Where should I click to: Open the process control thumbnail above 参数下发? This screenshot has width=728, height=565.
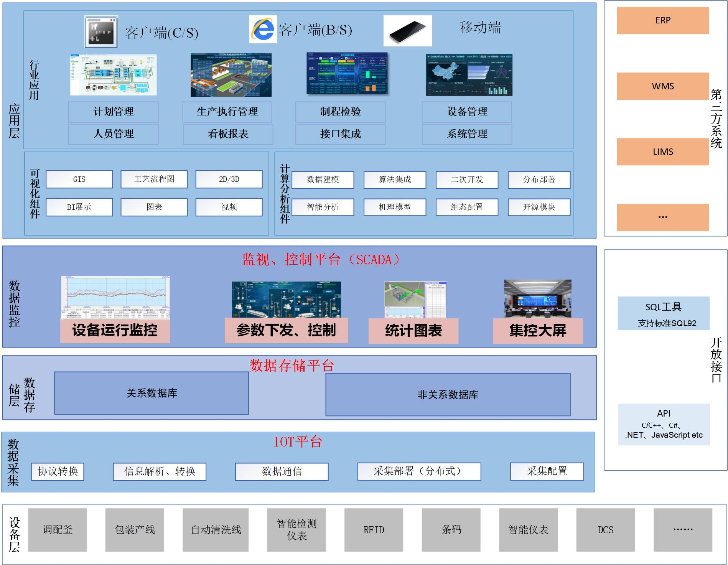(x=286, y=300)
